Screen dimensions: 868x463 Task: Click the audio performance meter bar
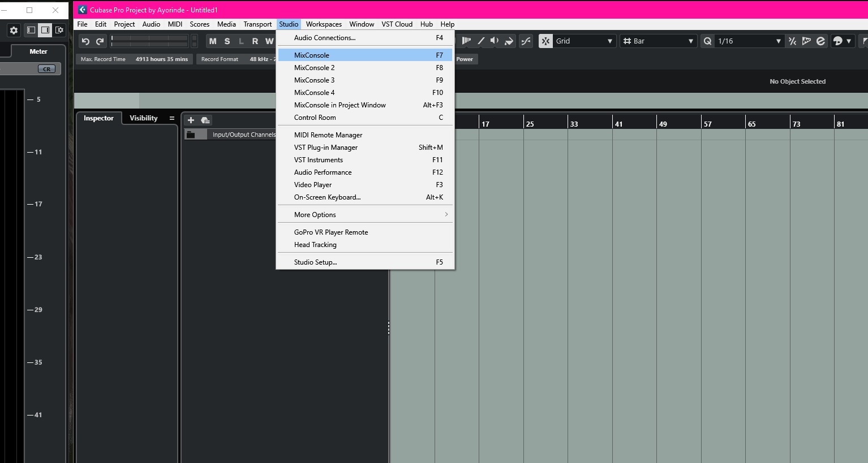pos(150,41)
